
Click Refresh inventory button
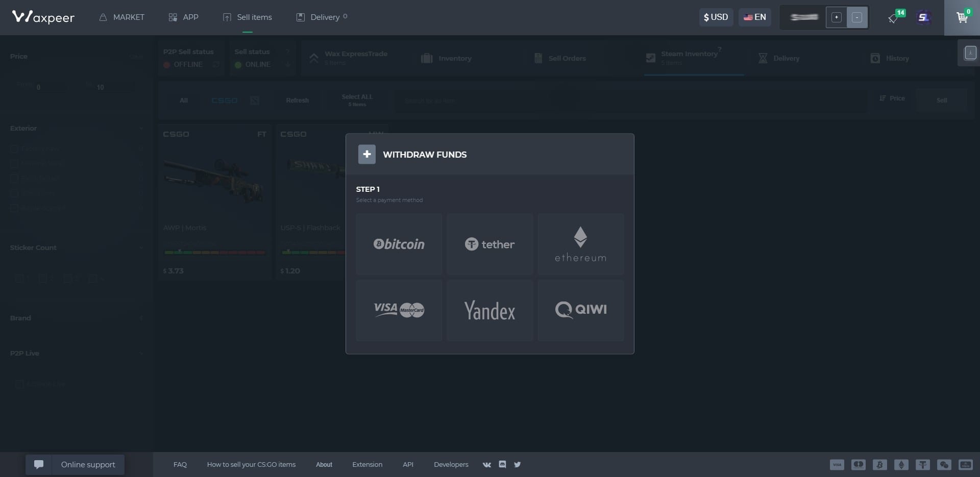pyautogui.click(x=297, y=101)
